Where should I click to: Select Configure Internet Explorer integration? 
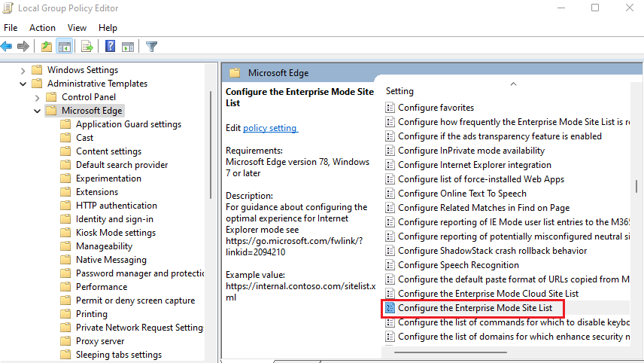[x=475, y=165]
